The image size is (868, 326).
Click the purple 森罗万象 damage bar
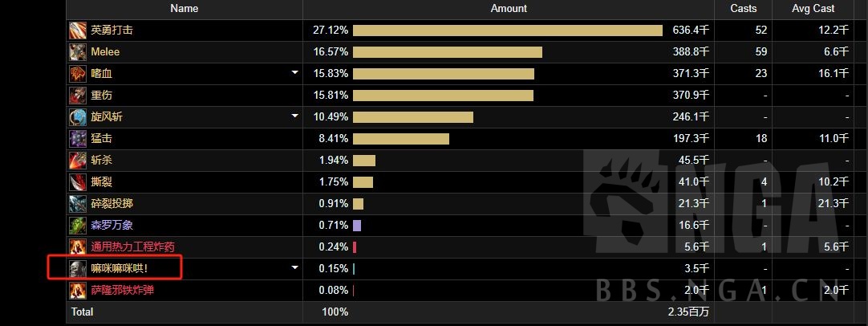357,226
